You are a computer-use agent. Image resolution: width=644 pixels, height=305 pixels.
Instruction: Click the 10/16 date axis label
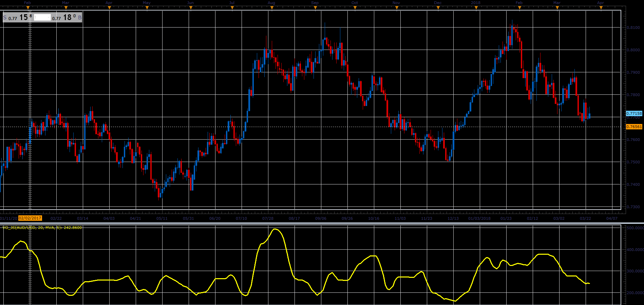pyautogui.click(x=374, y=218)
